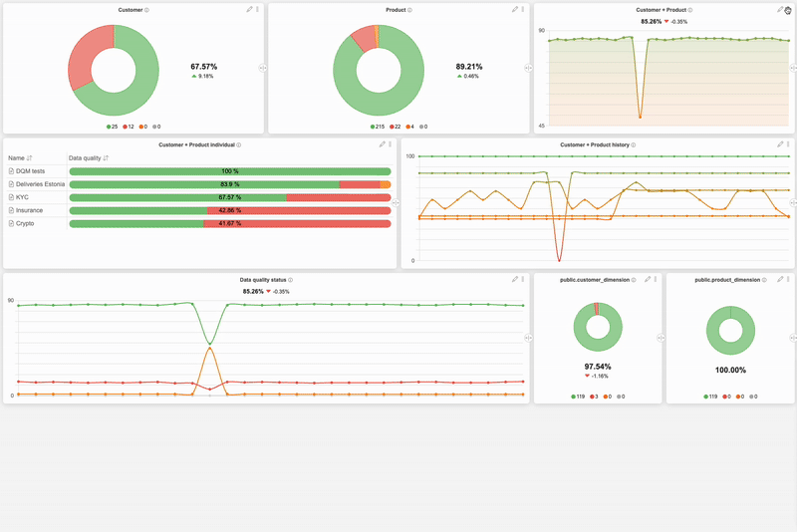Edit the public.customer_dimension widget
Image resolution: width=797 pixels, height=532 pixels.
point(647,280)
